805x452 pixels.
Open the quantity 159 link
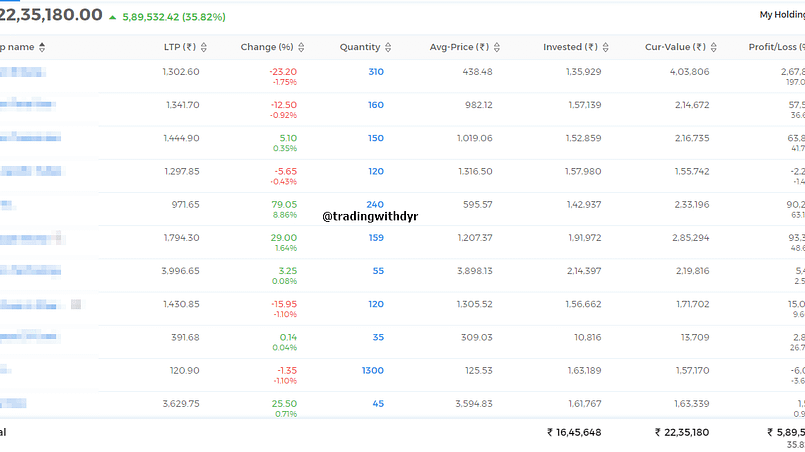click(376, 238)
